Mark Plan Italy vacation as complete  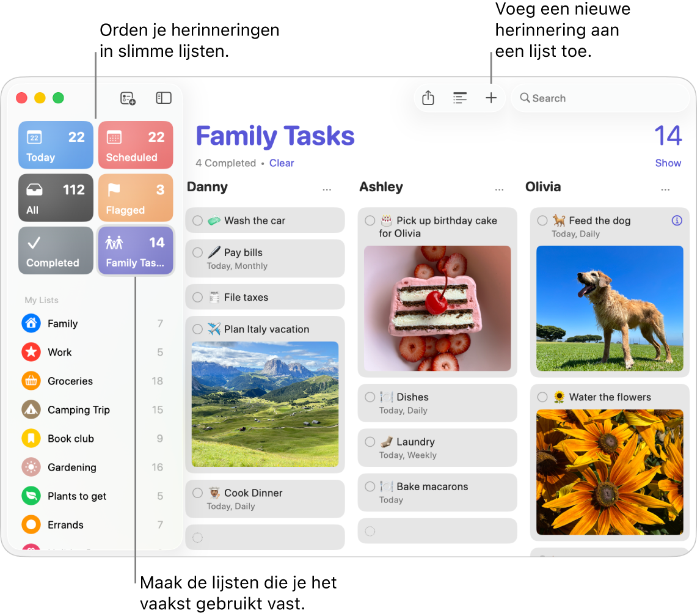coord(198,329)
